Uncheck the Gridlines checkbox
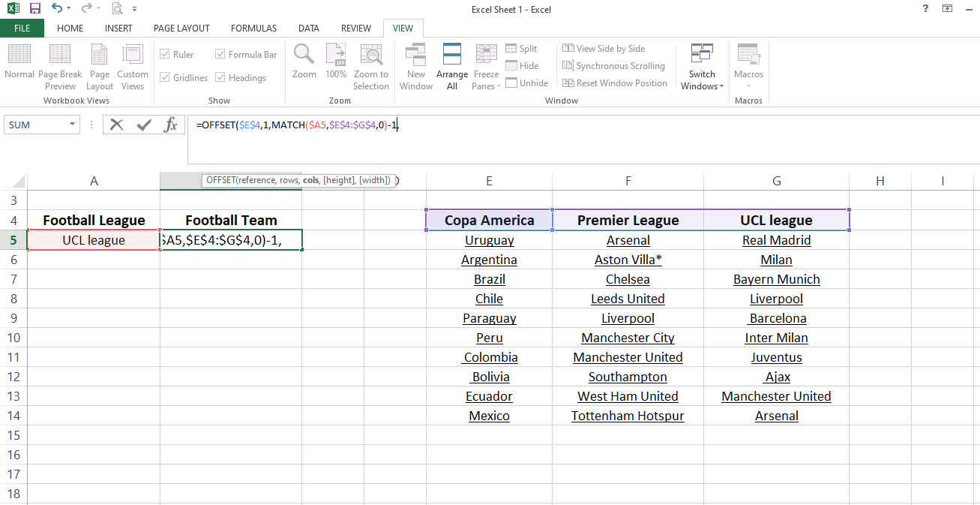The width and height of the screenshot is (980, 505). coord(165,78)
